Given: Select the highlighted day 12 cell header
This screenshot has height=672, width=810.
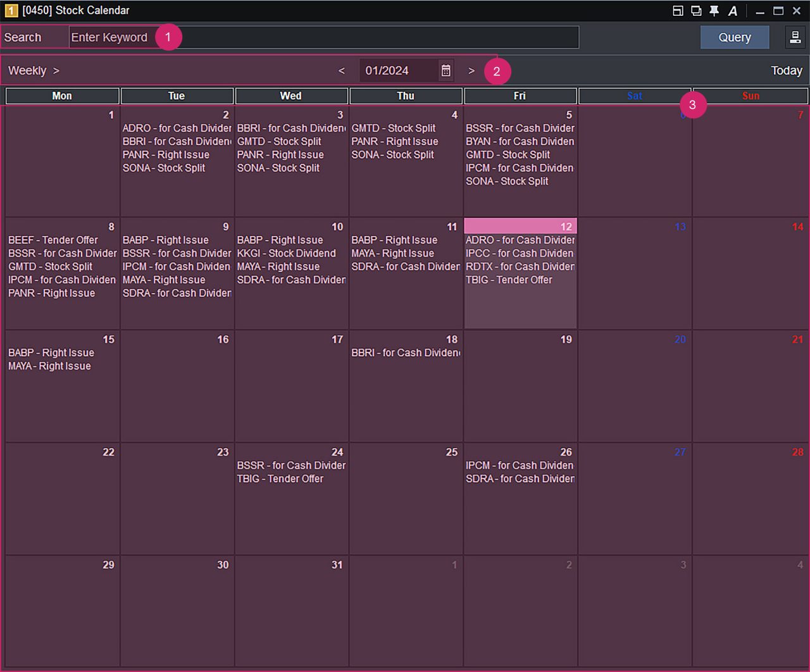Looking at the screenshot, I should pos(520,227).
